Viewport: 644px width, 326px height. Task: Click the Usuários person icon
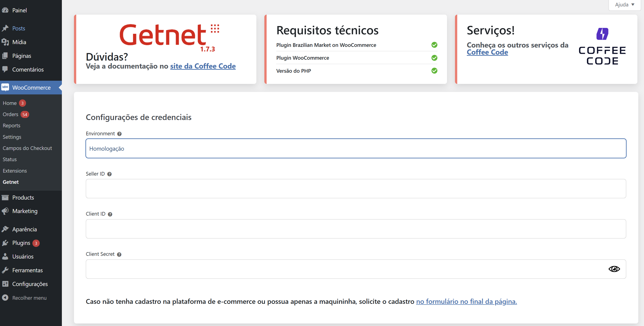(x=5, y=257)
